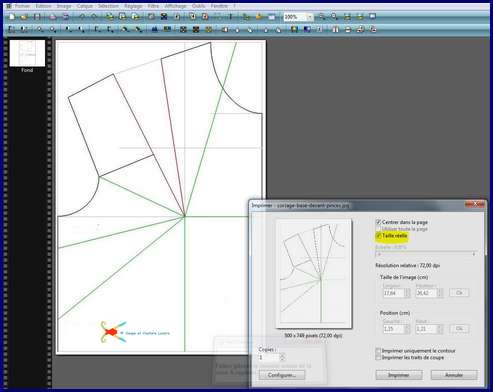Click the print preview thumbnail in dialog
Viewport: 493px width, 392px height.
click(x=314, y=273)
